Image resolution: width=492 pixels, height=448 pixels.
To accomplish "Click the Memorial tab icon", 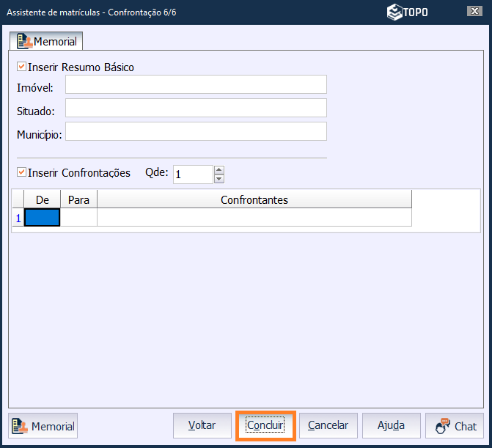I will point(23,42).
